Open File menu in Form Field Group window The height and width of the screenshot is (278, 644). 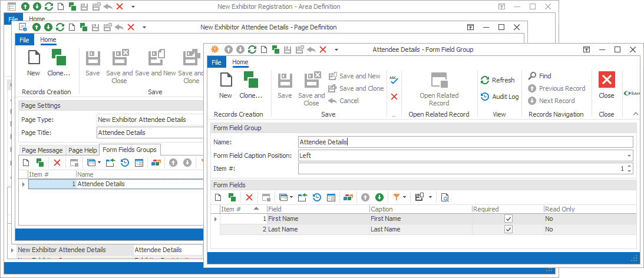click(216, 62)
